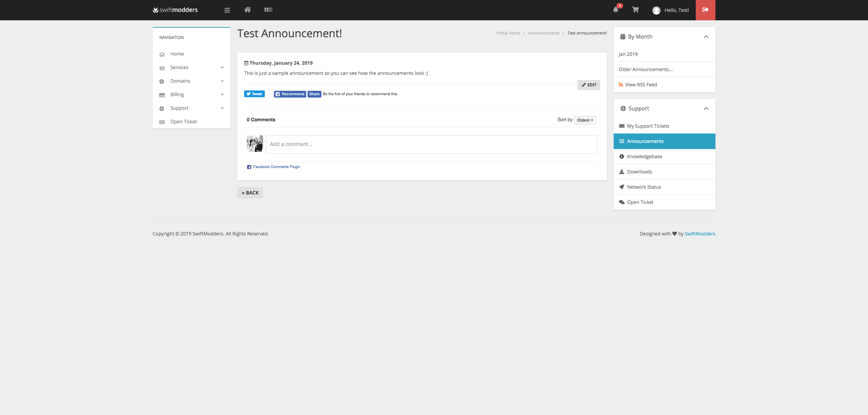The width and height of the screenshot is (868, 415).
Task: Open the language selector icon in header
Action: pos(268,10)
